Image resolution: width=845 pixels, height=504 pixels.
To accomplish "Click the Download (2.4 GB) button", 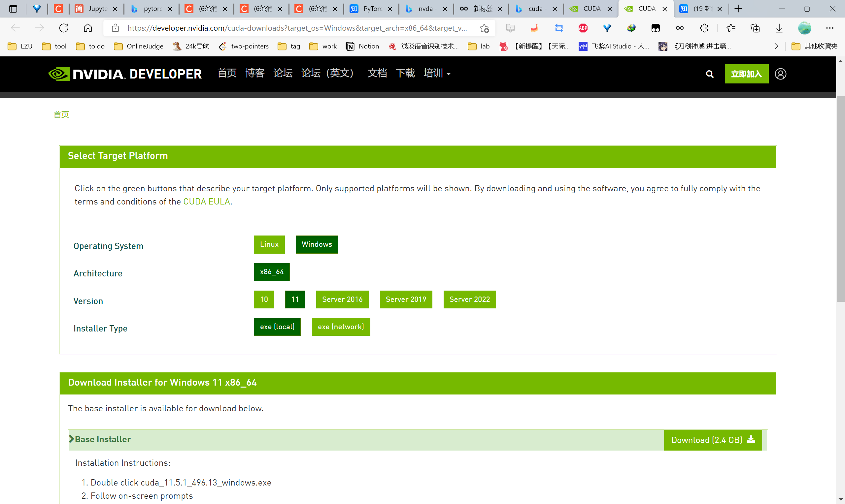I will (713, 440).
